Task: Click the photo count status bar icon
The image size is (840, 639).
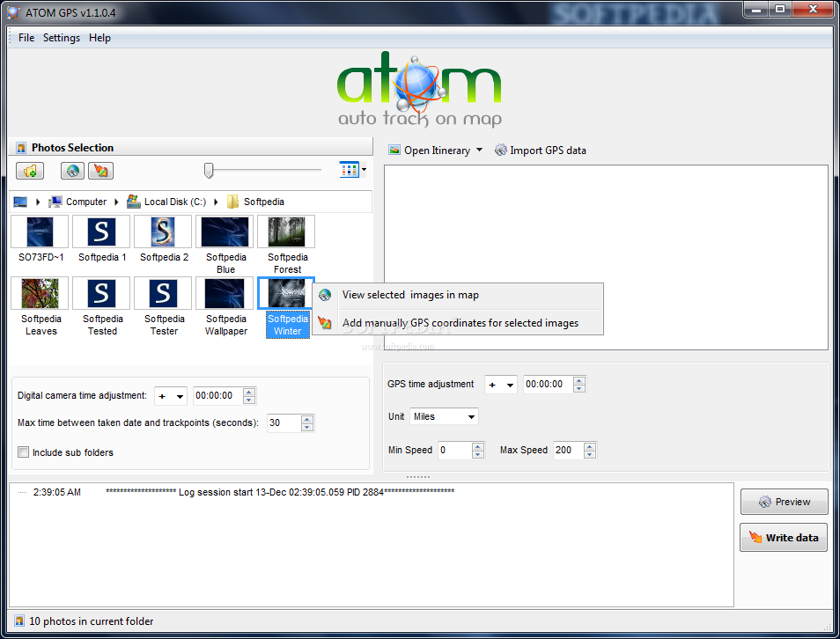Action: (x=19, y=621)
